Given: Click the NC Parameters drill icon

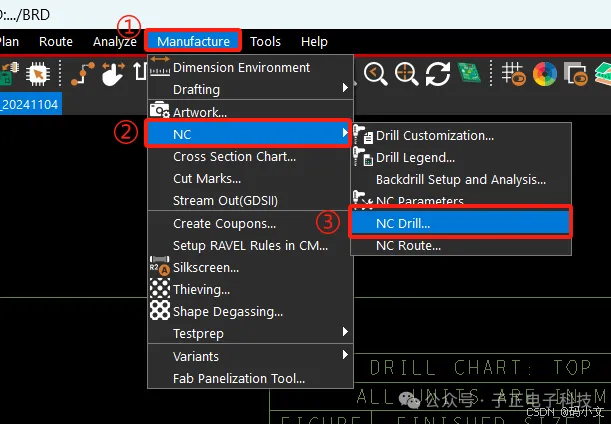Looking at the screenshot, I should tap(363, 200).
